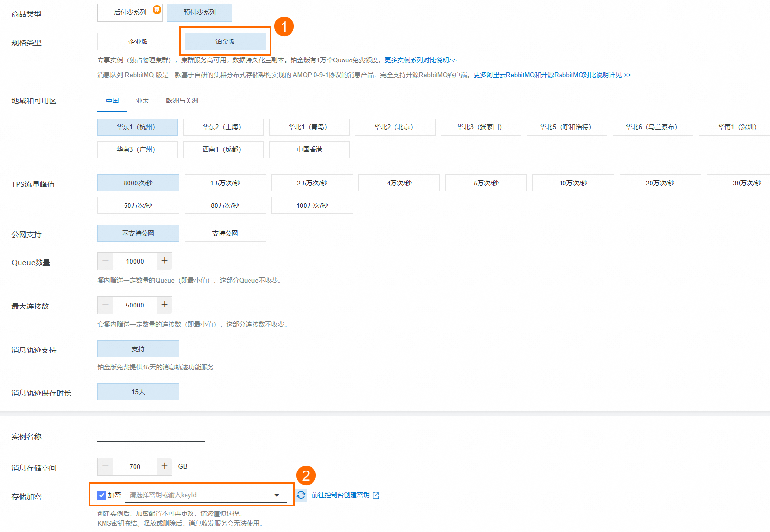The image size is (770, 532).
Task: Set TPS peak to 10万次/秒
Action: click(573, 183)
